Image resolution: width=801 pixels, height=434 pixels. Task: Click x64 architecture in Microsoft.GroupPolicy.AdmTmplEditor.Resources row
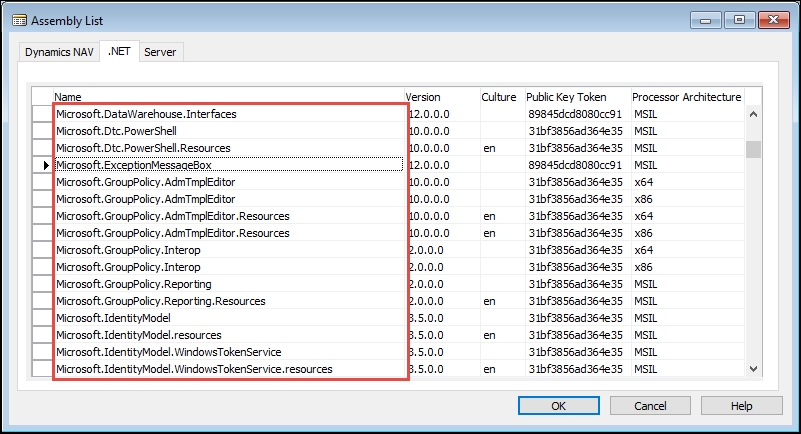coord(644,216)
